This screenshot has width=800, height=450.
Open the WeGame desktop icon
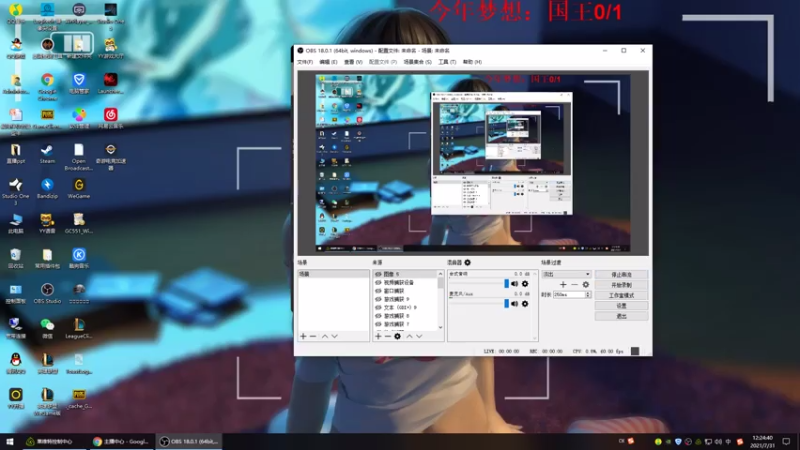pyautogui.click(x=79, y=188)
